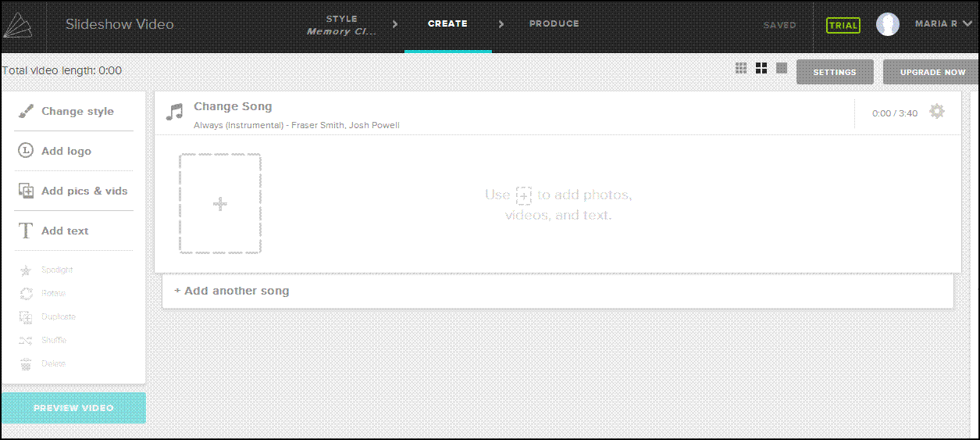Click the SAVED status text
This screenshot has height=440, width=980.
[779, 25]
